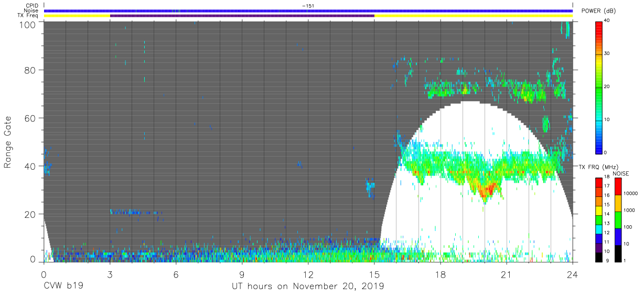Image resolution: width=644 pixels, height=297 pixels.
Task: Click the TX Freq row label
Action: click(x=28, y=16)
